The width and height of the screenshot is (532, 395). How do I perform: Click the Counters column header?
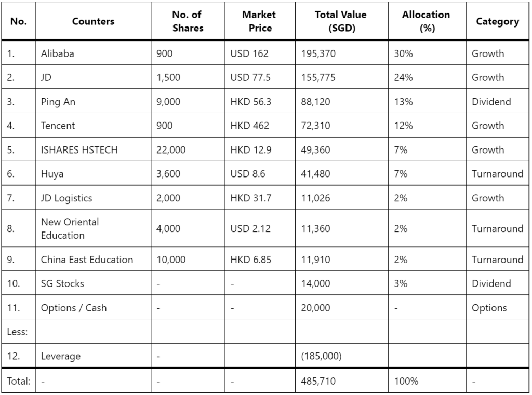[93, 21]
